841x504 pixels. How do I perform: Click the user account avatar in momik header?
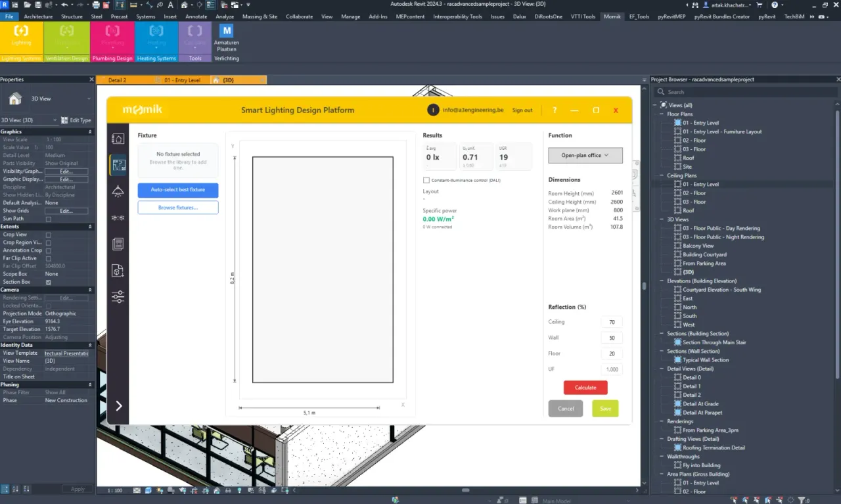click(x=432, y=110)
